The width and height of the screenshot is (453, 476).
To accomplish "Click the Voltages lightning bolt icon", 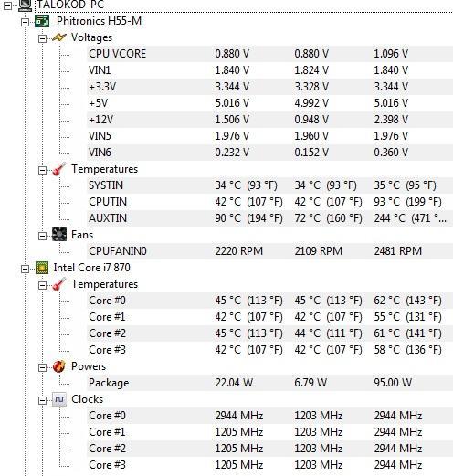I will click(59, 37).
